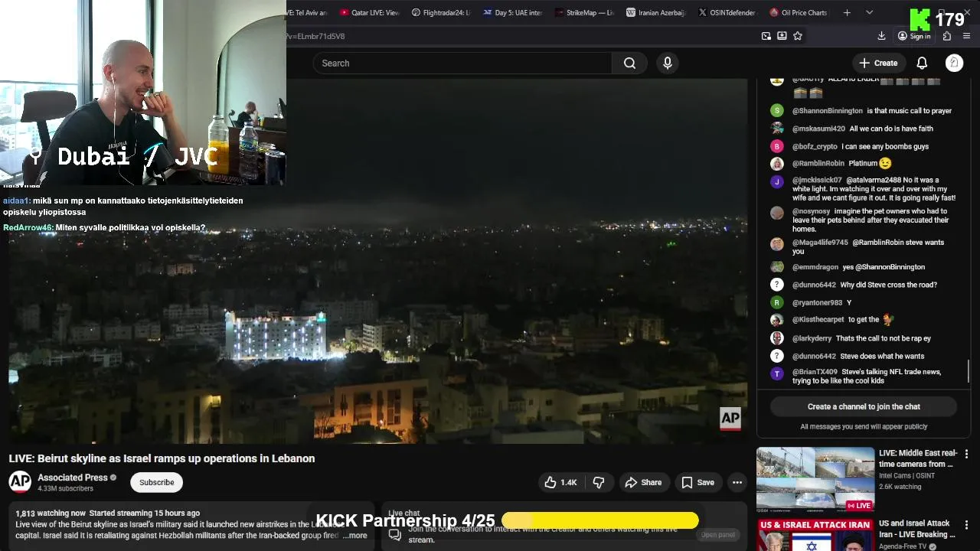The image size is (980, 551).
Task: Save the video to playlist
Action: coord(697,482)
